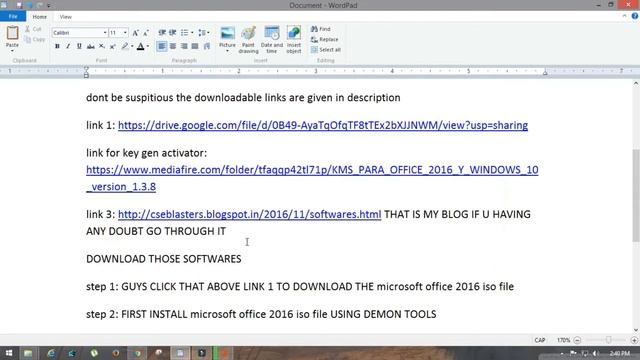Open the Paste options arrow

12,51
